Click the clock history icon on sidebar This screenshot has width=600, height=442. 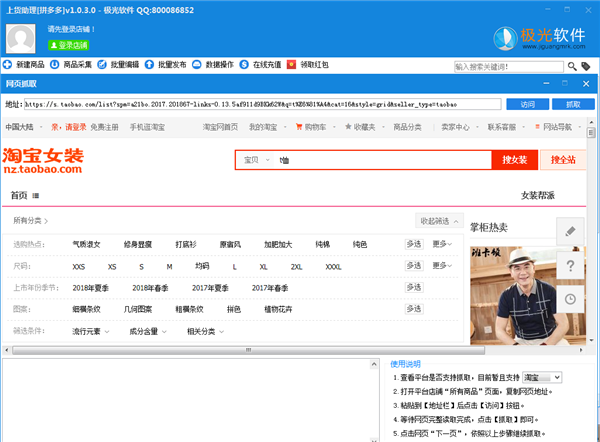570,299
